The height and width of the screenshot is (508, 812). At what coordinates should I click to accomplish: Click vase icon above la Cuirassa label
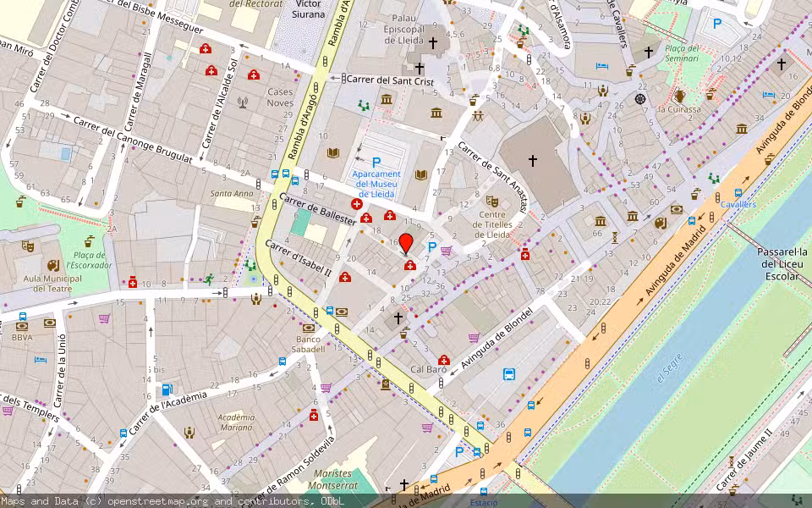pos(680,97)
